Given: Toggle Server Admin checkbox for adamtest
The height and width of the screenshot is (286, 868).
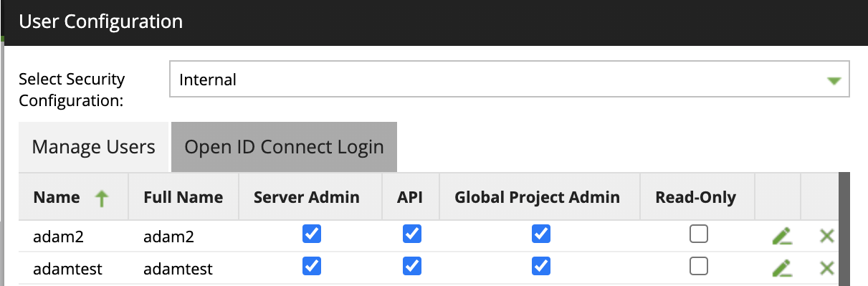Looking at the screenshot, I should point(312,267).
